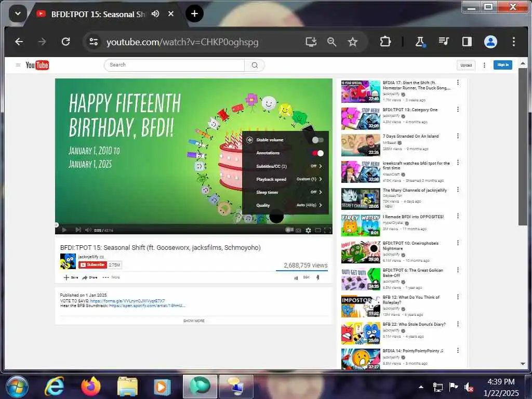
Task: Click the Subscribe button
Action: click(x=92, y=264)
